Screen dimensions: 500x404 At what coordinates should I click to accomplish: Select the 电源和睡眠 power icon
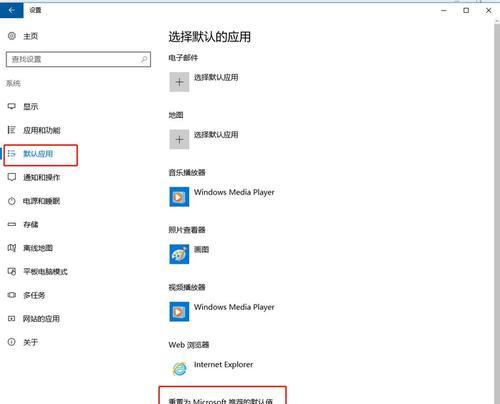click(x=12, y=201)
